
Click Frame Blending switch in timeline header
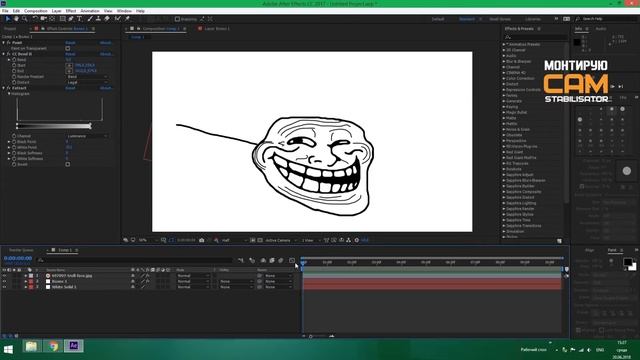tap(272, 260)
